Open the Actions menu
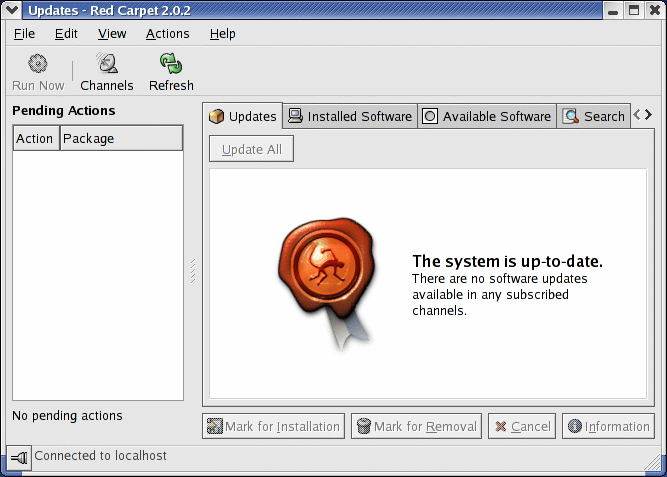The width and height of the screenshot is (667, 477). [167, 33]
